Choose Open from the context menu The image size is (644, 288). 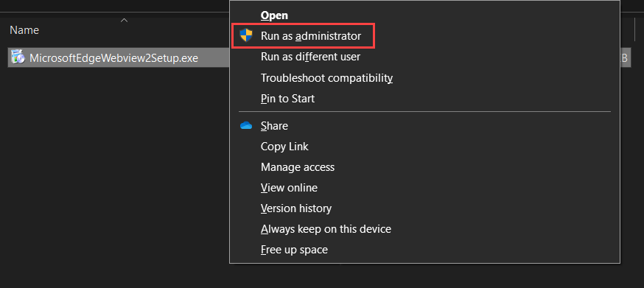[x=274, y=15]
